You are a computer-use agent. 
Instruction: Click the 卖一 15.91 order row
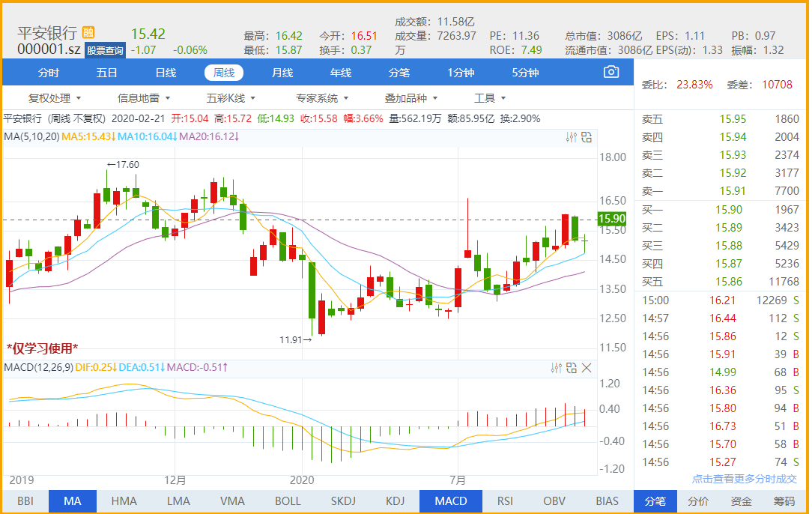721,191
